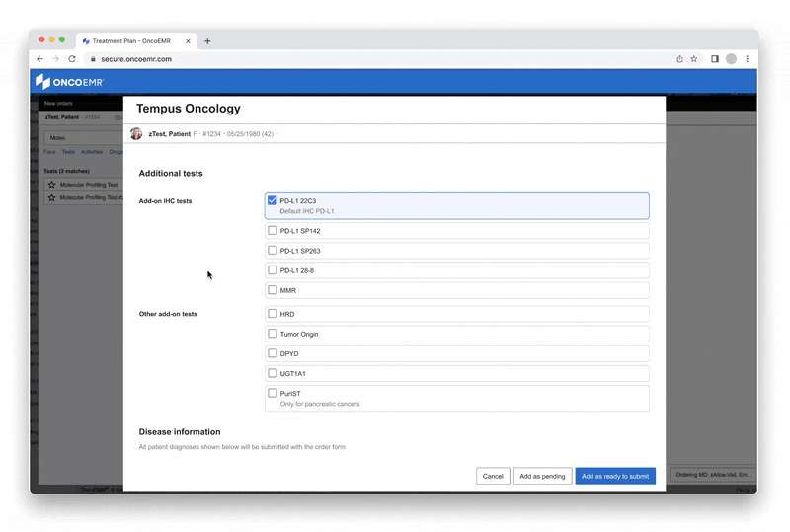Viewport: 790px width, 532px height.
Task: Uncheck PD-L1 22C3 checkbox
Action: [273, 200]
